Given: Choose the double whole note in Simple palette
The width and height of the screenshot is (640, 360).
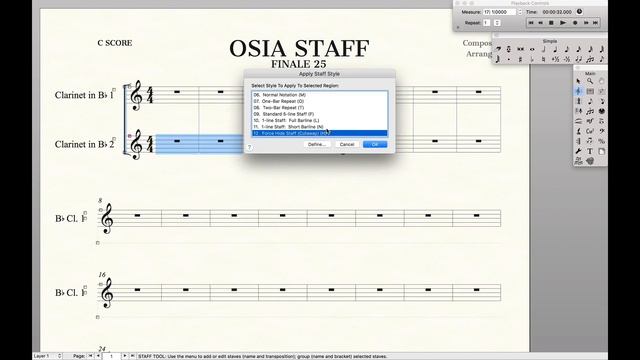Looking at the screenshot, I should pyautogui.click(x=520, y=49).
